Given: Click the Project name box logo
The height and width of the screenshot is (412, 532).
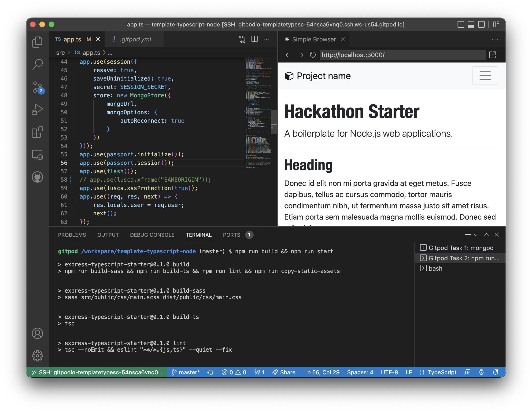Looking at the screenshot, I should point(289,76).
